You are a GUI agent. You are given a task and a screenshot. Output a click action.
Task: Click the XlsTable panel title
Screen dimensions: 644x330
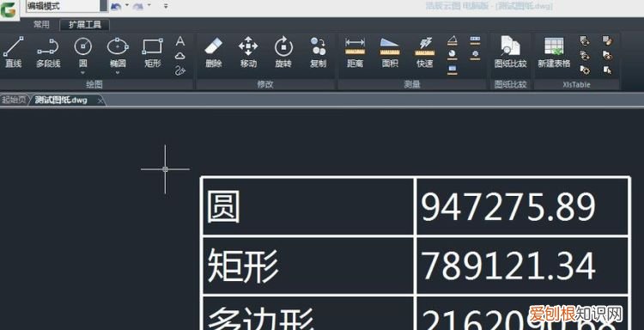576,85
